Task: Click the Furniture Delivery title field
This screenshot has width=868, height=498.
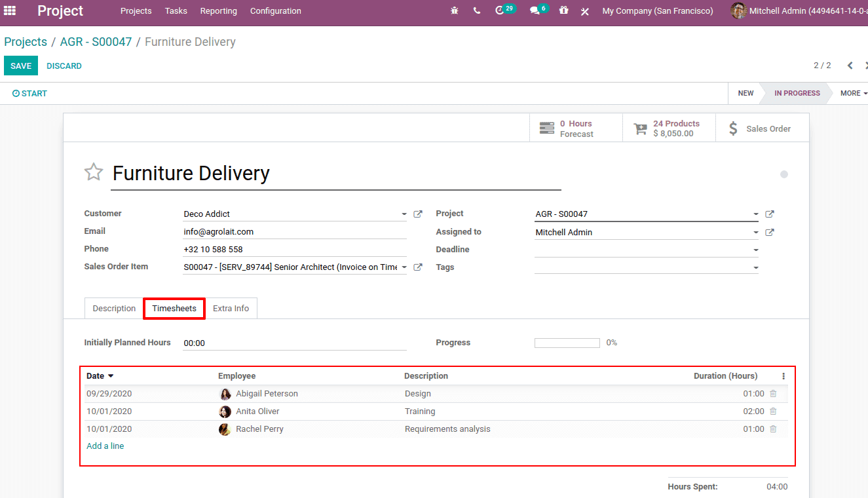Action: click(336, 174)
